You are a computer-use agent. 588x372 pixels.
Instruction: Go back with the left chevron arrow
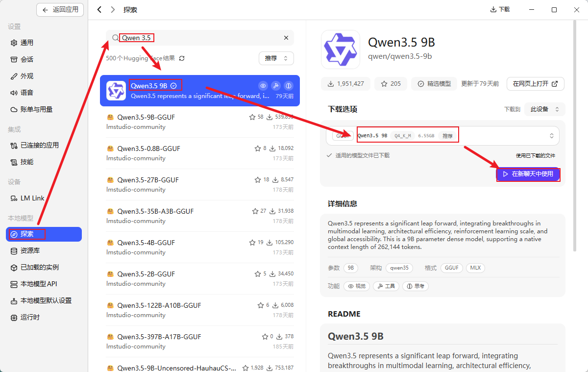click(x=100, y=9)
